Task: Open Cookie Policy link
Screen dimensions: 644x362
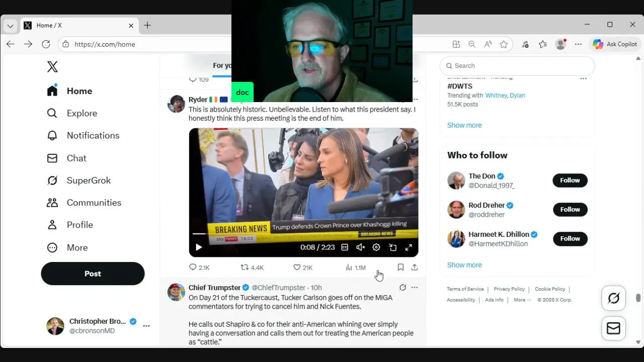Action: (x=550, y=289)
